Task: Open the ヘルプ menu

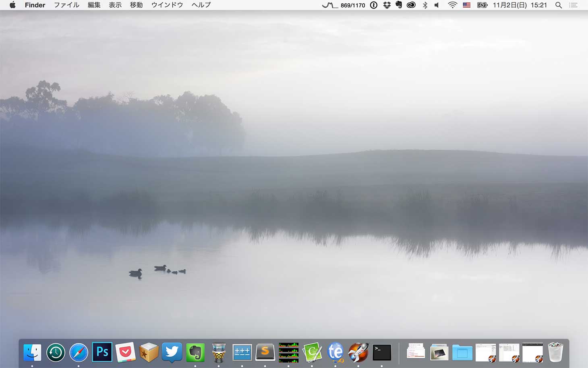Action: coord(201,5)
